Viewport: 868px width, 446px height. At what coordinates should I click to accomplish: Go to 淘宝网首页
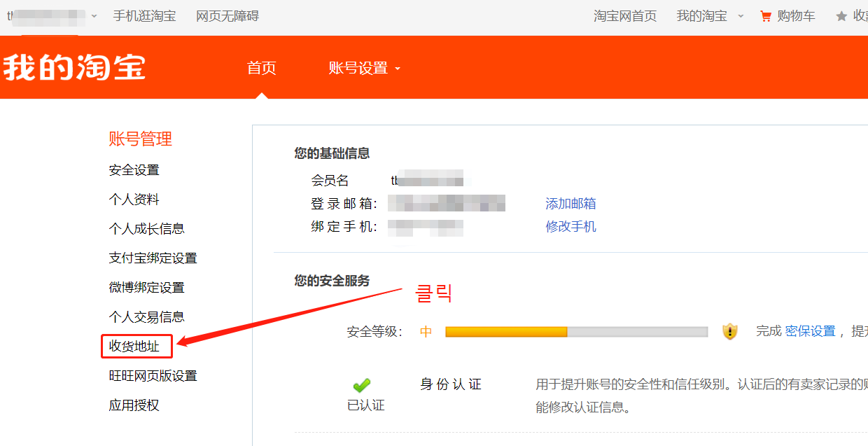click(625, 16)
